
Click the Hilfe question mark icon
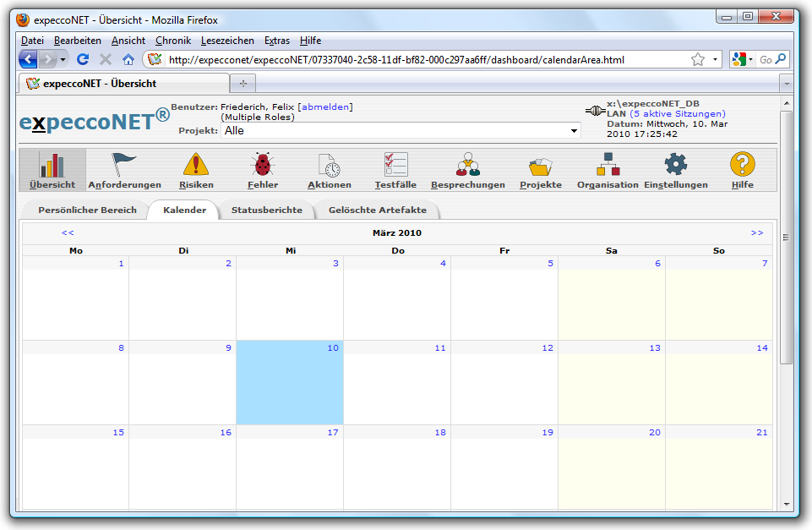click(x=743, y=165)
